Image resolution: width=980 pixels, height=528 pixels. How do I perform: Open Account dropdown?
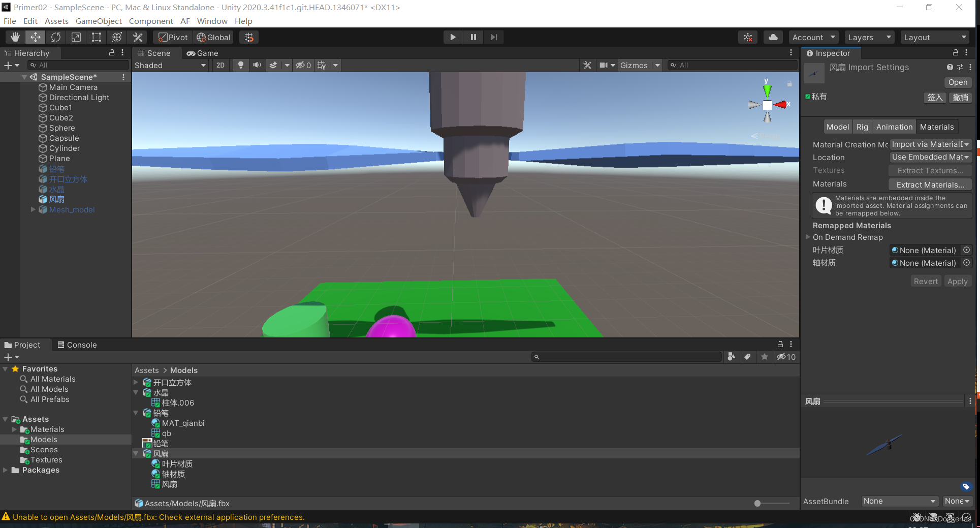coord(814,37)
